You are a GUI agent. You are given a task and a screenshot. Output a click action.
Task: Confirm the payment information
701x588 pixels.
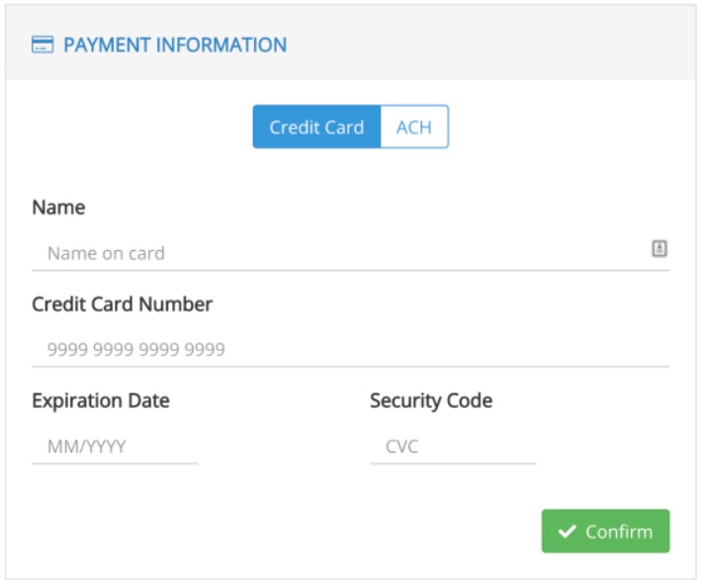coord(605,532)
